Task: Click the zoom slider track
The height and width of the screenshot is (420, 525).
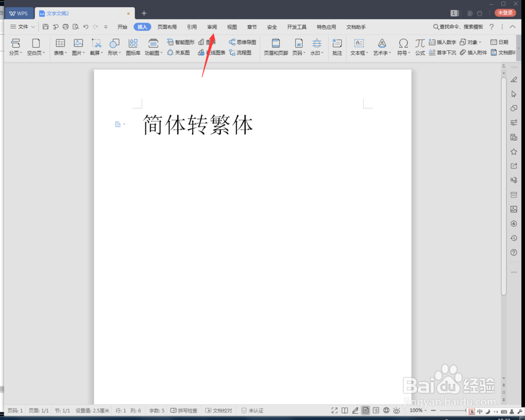Action: 453,411
